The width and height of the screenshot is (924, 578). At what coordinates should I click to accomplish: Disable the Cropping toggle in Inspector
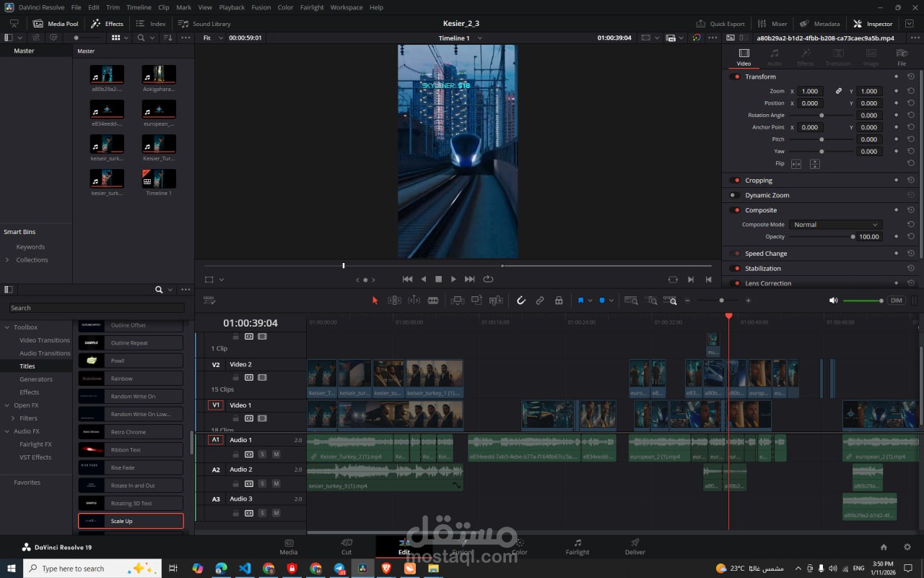coord(736,181)
